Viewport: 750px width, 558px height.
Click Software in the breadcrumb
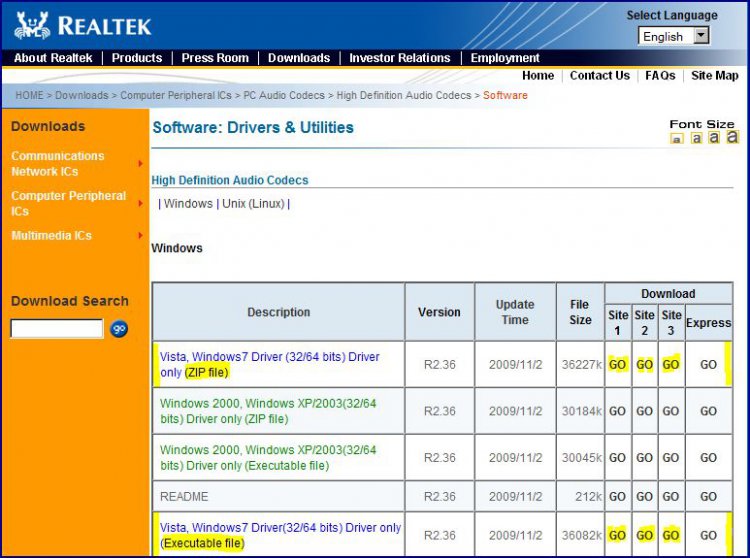click(505, 95)
